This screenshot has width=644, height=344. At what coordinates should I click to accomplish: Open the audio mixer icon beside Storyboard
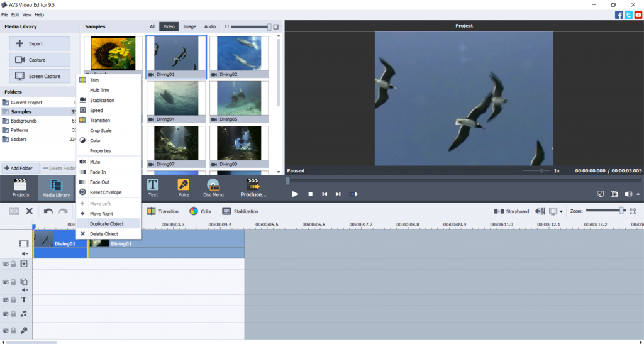pos(540,211)
